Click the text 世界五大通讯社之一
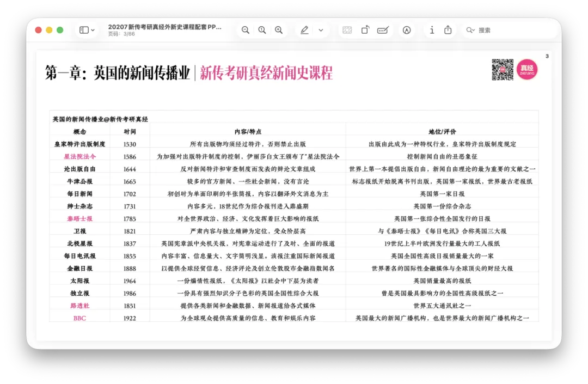This screenshot has height=384, width=588. click(x=442, y=305)
